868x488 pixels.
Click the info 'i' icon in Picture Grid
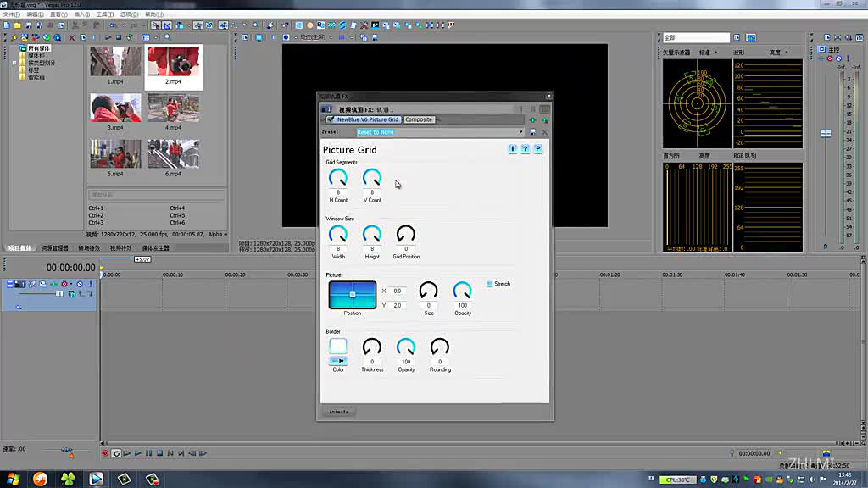(513, 149)
